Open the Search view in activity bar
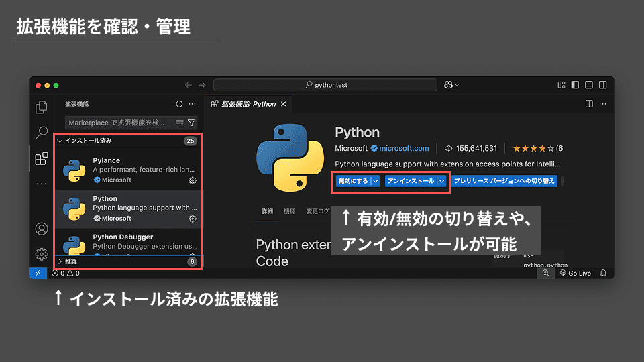 click(x=42, y=133)
